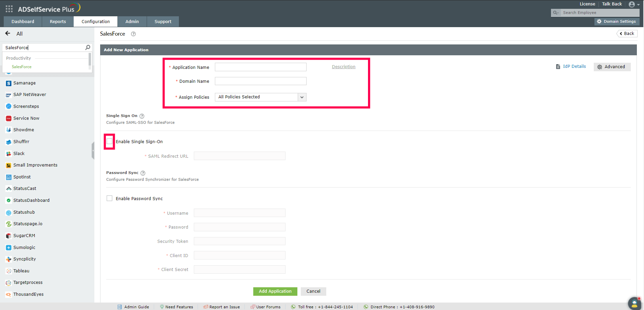Click the Security Token field
Viewport: 644px width, 310px height.
[x=240, y=241]
